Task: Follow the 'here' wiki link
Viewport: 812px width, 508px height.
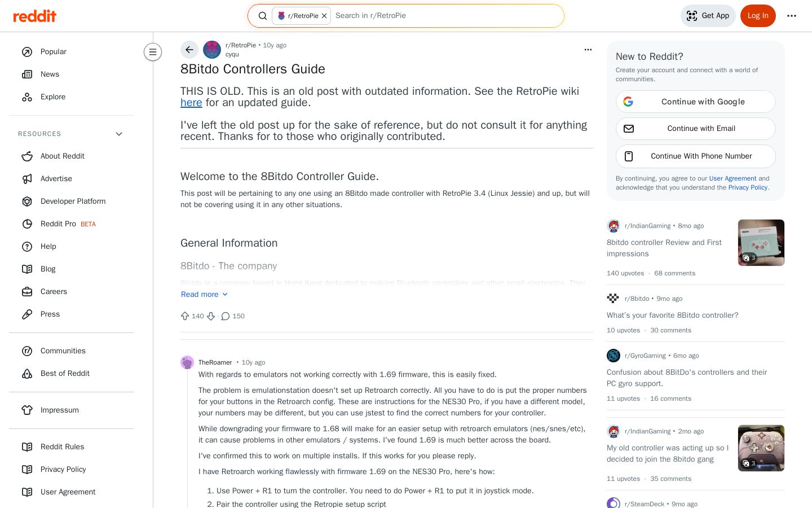Action: (x=191, y=103)
